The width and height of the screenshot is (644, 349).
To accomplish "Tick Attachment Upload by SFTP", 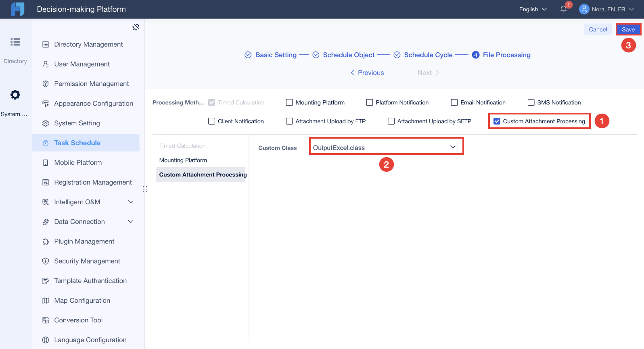I will (x=391, y=121).
